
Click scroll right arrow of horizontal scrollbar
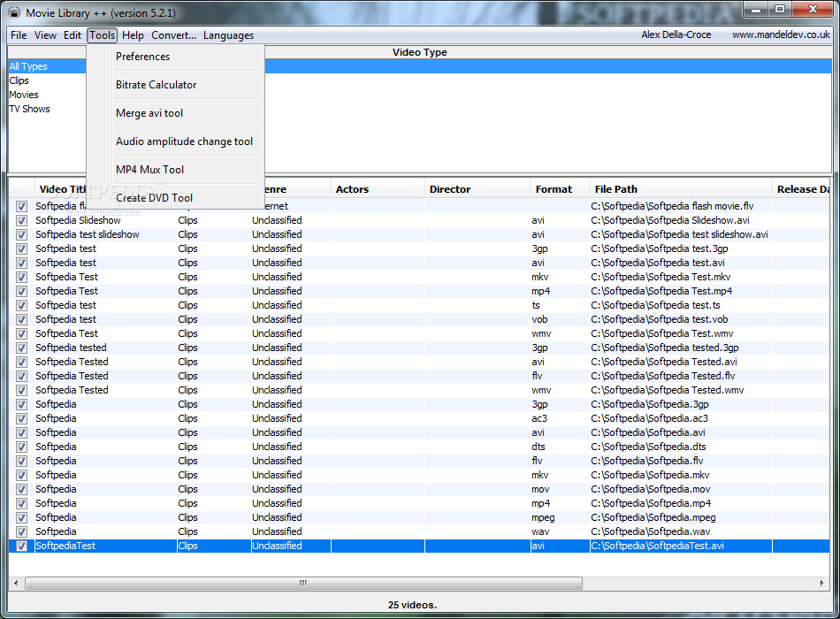pos(821,583)
